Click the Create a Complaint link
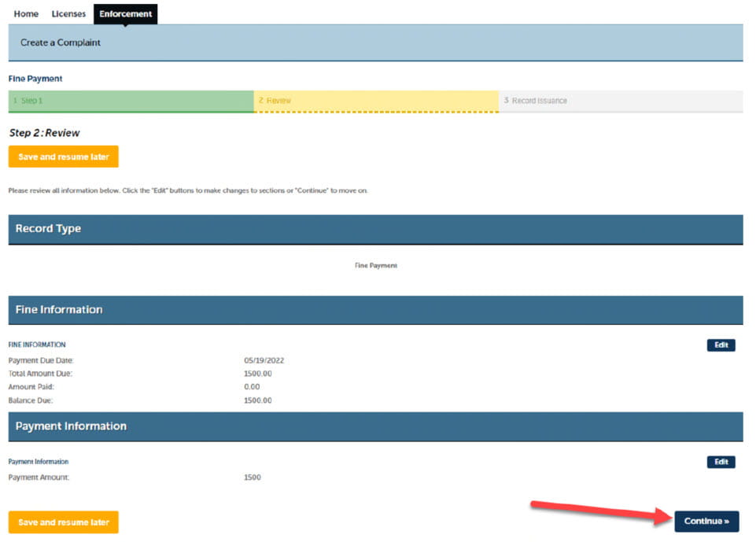 (61, 42)
